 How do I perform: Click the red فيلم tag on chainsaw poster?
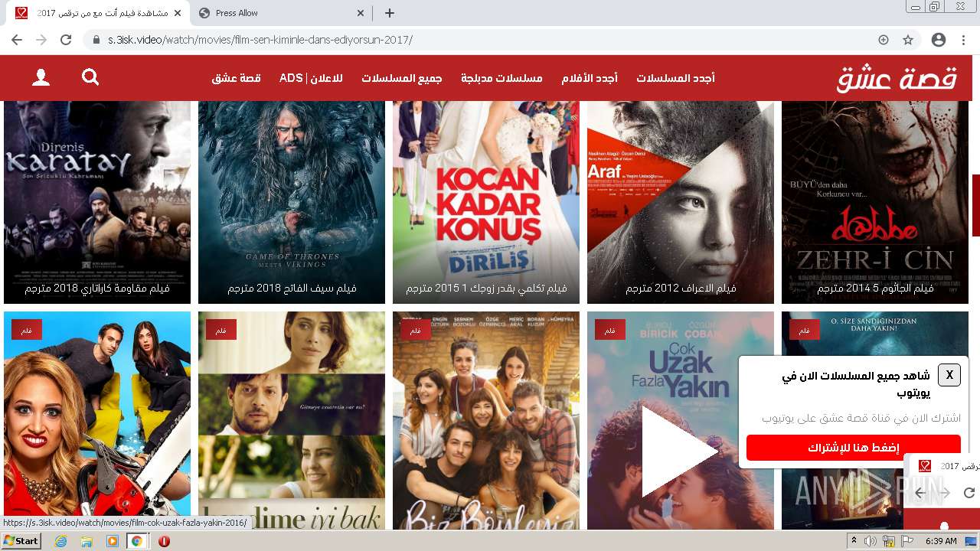(x=27, y=330)
